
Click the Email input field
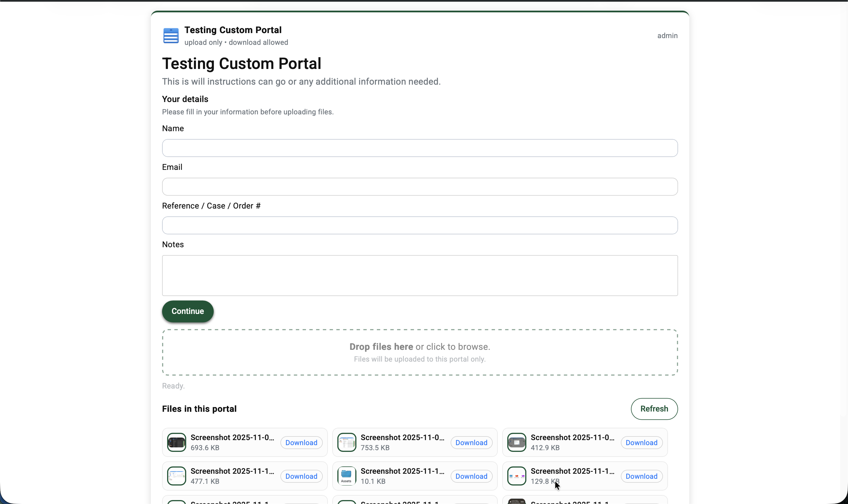click(x=420, y=186)
